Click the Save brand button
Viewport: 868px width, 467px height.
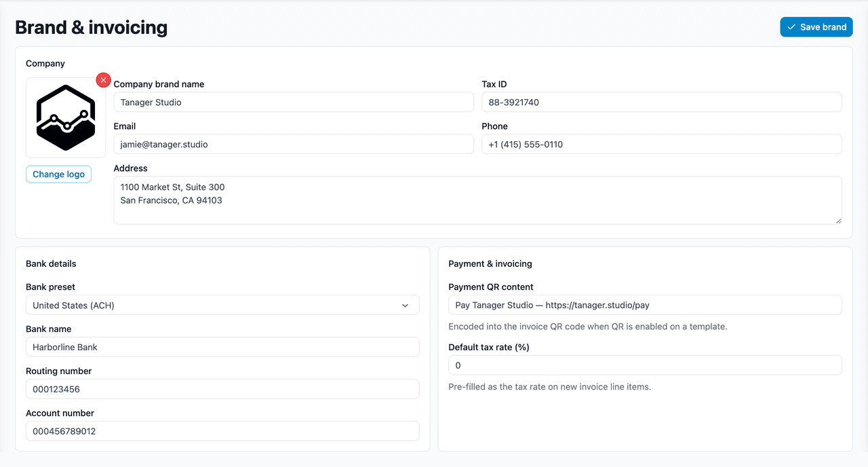tap(816, 27)
